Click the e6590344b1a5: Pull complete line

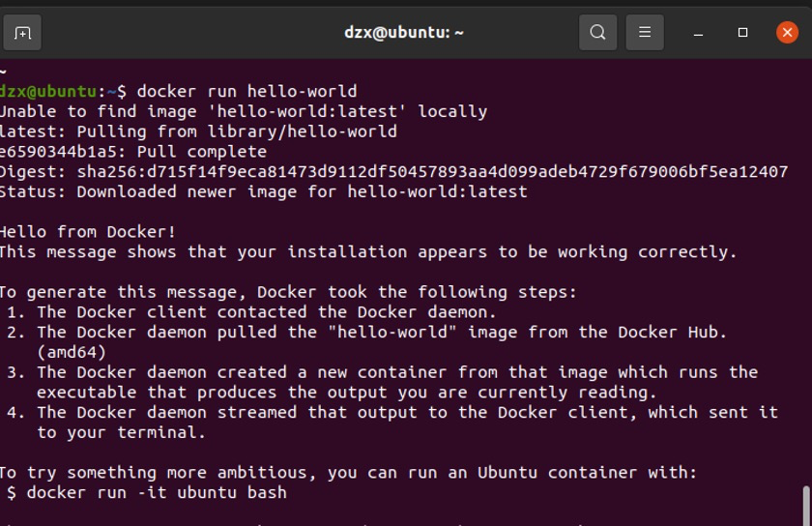(132, 152)
